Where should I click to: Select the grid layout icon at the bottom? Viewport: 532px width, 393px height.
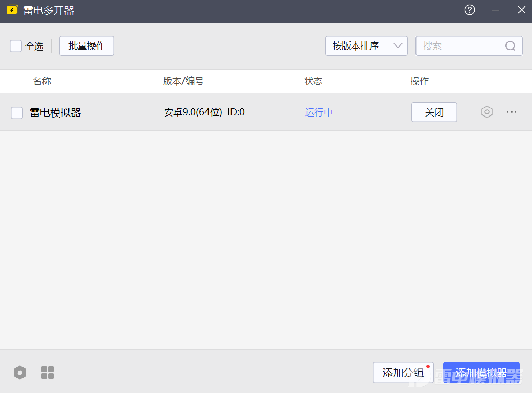(x=47, y=373)
